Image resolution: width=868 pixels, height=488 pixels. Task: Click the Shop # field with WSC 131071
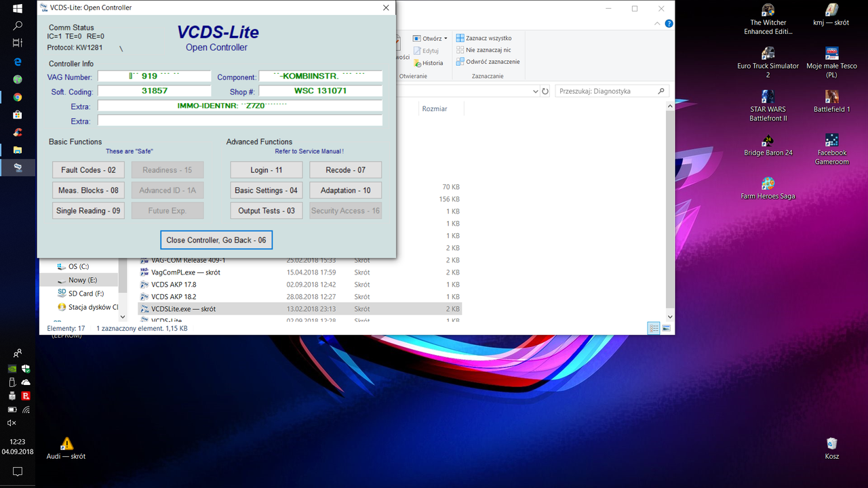pos(321,91)
